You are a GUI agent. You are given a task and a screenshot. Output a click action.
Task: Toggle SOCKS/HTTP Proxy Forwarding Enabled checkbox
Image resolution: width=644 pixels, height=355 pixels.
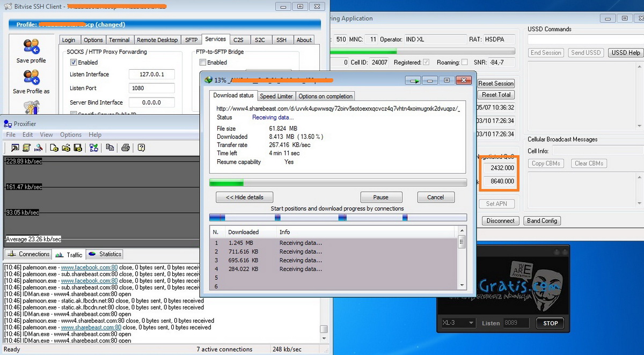[x=74, y=62]
